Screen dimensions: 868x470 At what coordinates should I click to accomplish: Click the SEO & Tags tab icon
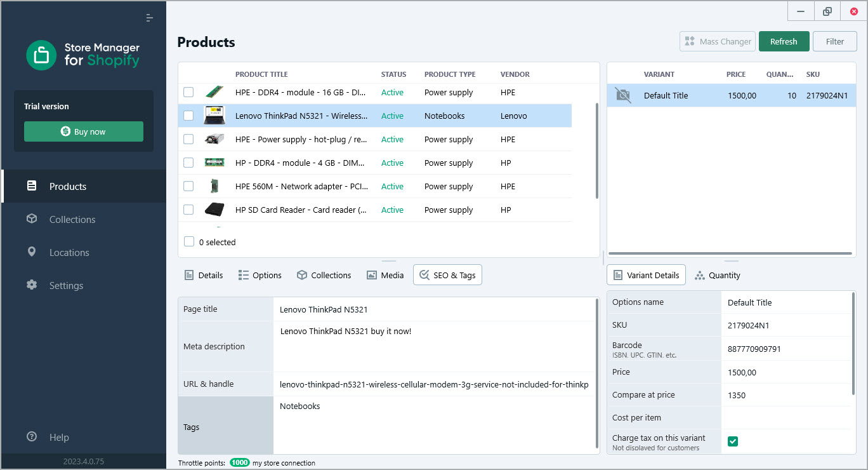(x=424, y=275)
